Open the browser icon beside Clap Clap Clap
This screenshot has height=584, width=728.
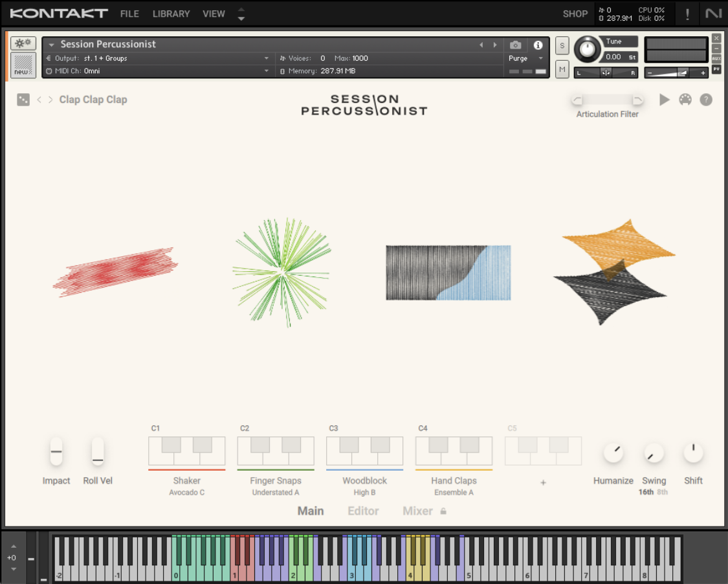(23, 100)
